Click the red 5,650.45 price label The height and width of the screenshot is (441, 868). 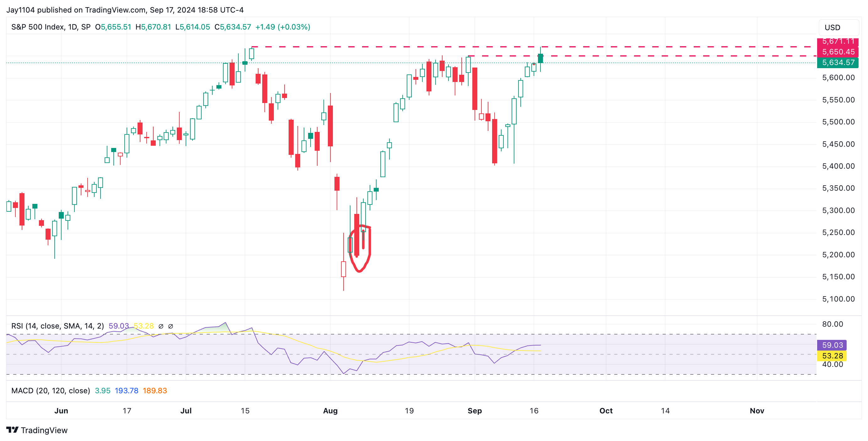[838, 52]
